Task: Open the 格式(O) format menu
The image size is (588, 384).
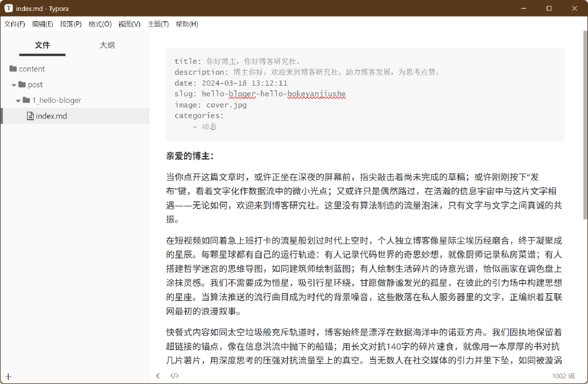Action: coord(99,24)
